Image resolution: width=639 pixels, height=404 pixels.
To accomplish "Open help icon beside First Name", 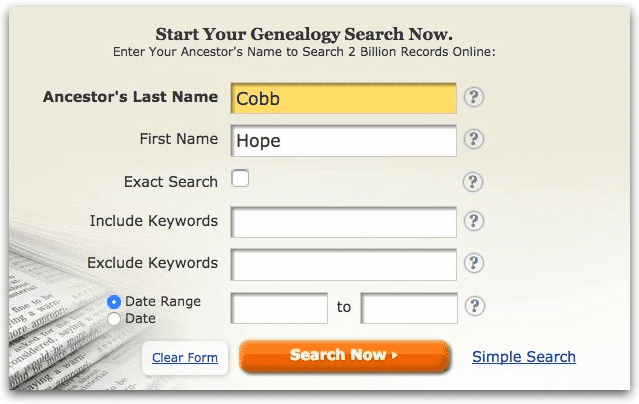I will [474, 139].
